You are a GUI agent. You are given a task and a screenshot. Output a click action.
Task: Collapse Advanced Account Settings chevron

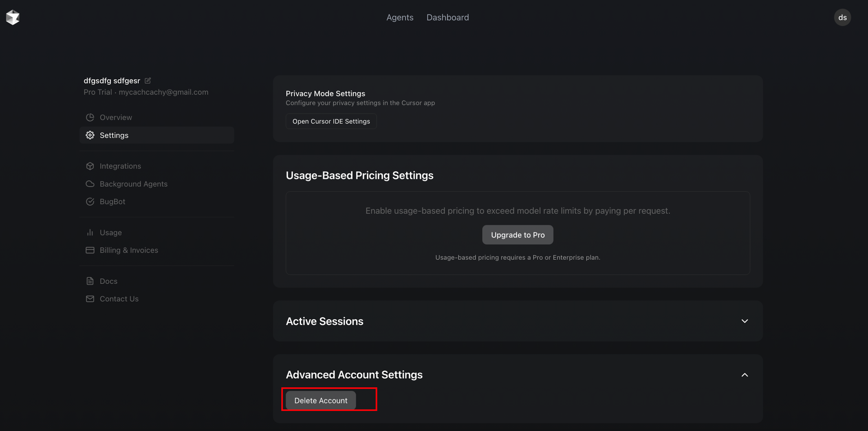tap(744, 375)
